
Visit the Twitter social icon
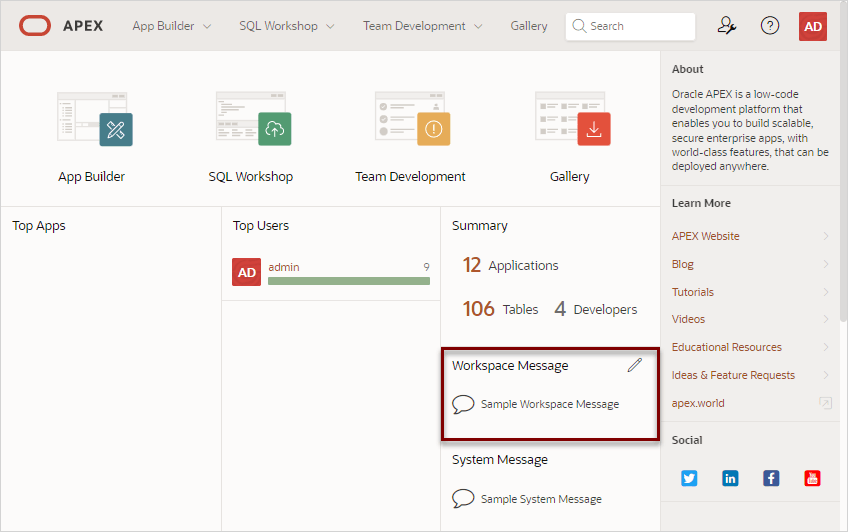click(x=689, y=478)
